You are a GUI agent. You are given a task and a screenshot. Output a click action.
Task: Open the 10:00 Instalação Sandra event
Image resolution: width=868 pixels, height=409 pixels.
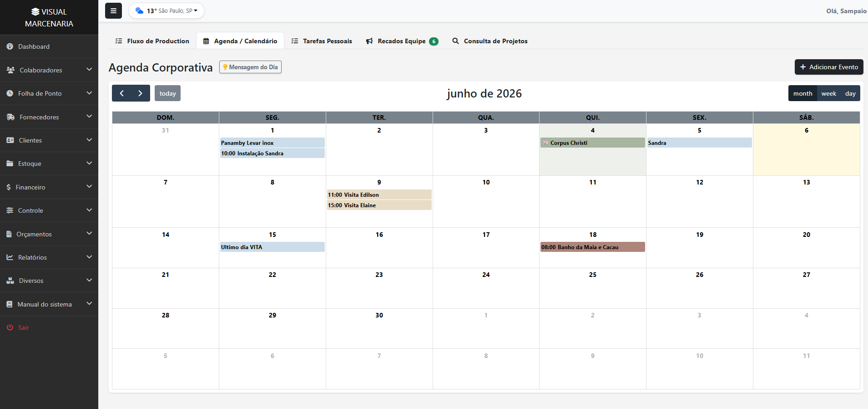pos(272,153)
